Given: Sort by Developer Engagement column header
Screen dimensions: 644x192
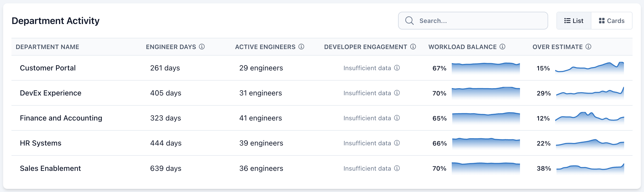Looking at the screenshot, I should pyautogui.click(x=366, y=47).
